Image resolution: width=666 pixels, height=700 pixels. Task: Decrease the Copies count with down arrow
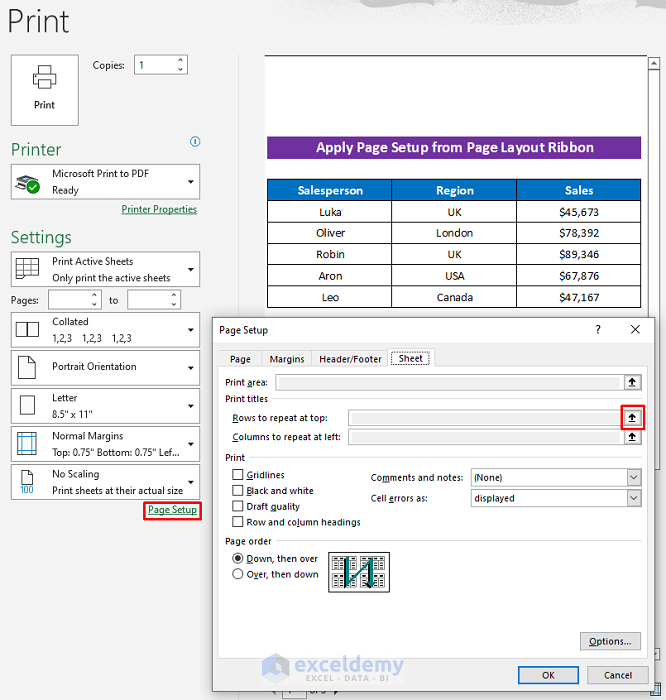tap(180, 69)
